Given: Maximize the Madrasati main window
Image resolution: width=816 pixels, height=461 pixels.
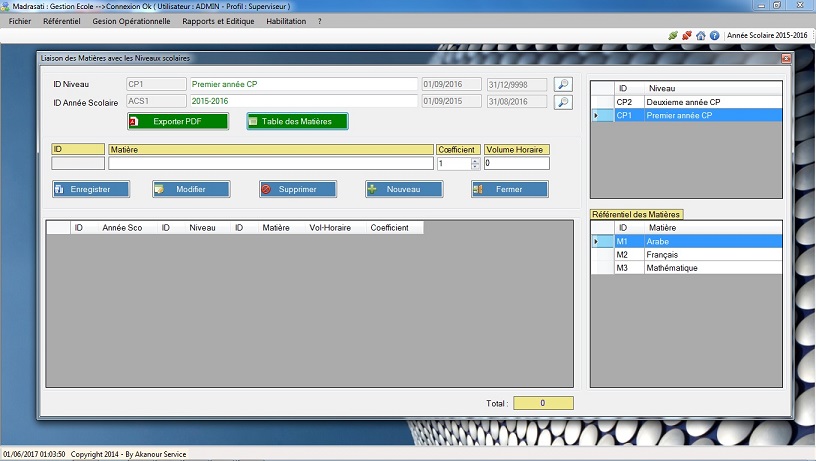Looking at the screenshot, I should pos(777,6).
